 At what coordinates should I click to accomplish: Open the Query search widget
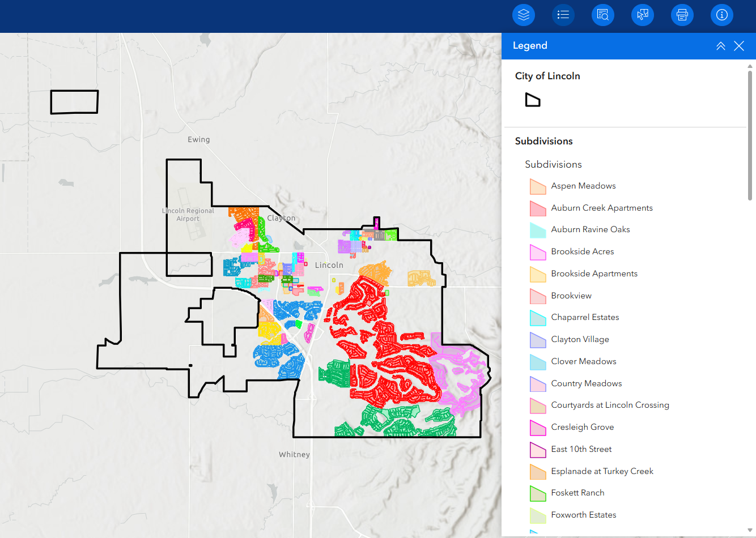click(603, 15)
